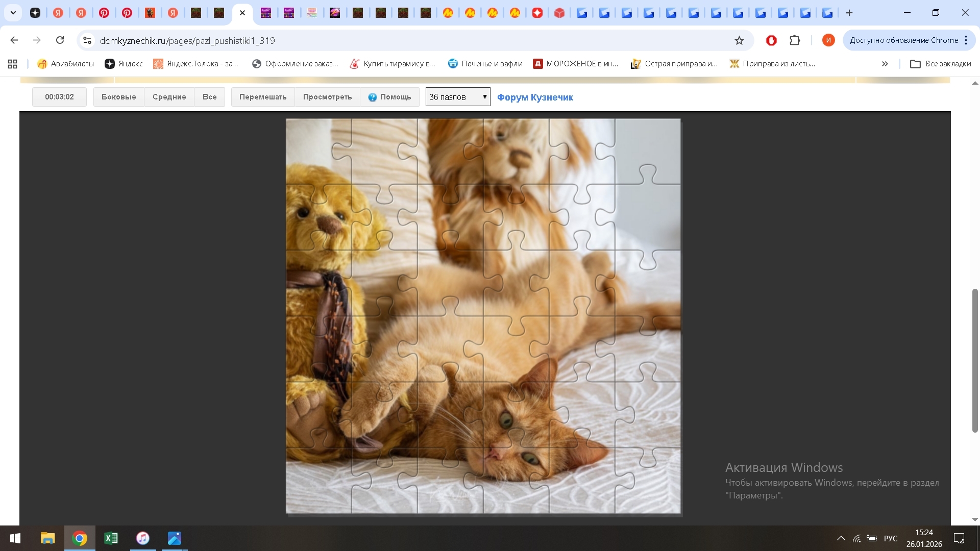Click the Перемешать shuffle button
Screen dimensions: 980x551
[x=263, y=97]
